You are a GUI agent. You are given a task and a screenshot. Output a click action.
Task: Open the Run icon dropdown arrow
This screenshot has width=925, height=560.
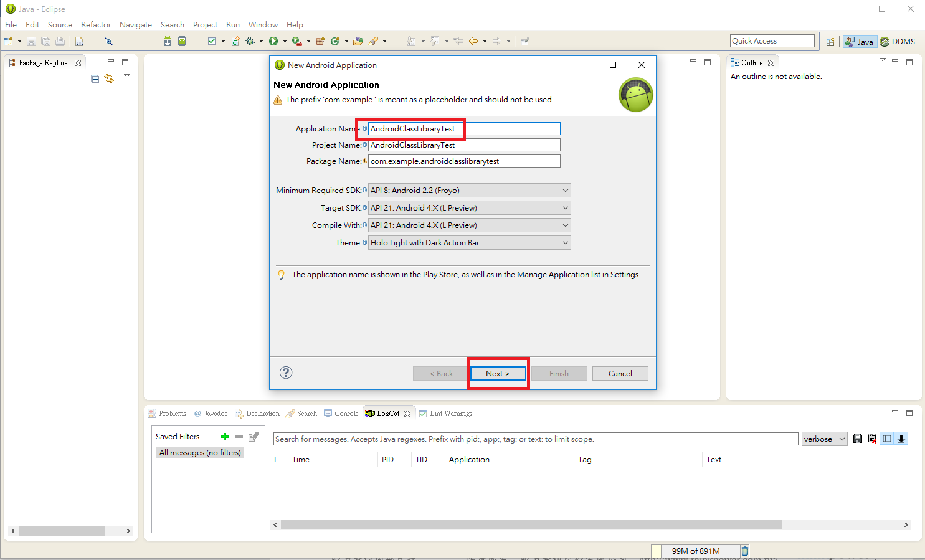[x=285, y=41]
